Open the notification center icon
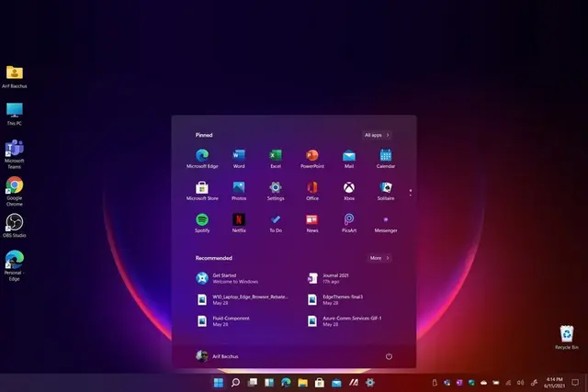 (x=575, y=383)
